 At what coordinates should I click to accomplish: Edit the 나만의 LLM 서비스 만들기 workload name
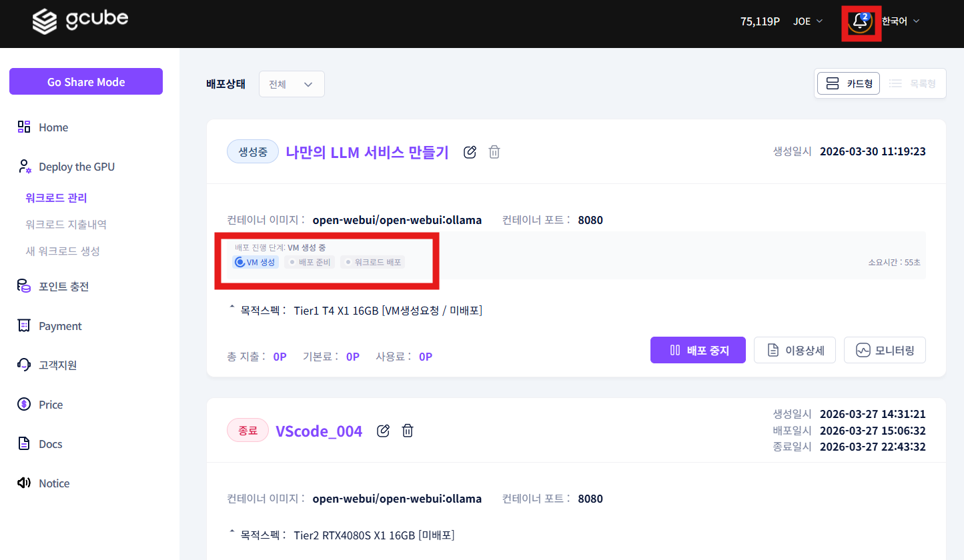(470, 152)
